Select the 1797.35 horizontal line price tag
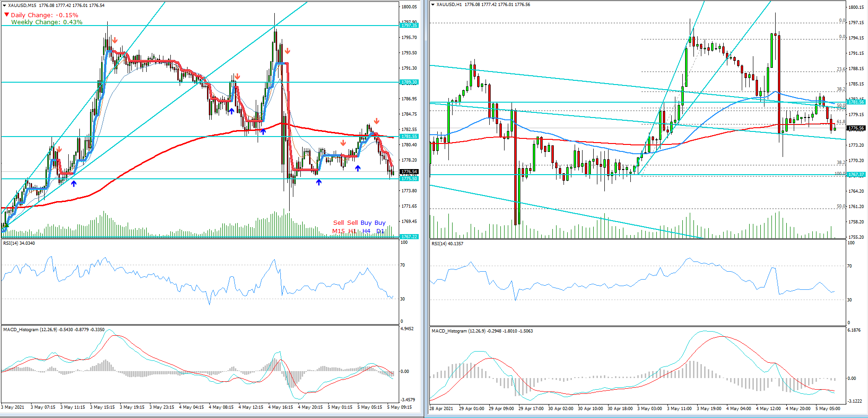Viewport: 868px width, 418px height. tap(409, 26)
